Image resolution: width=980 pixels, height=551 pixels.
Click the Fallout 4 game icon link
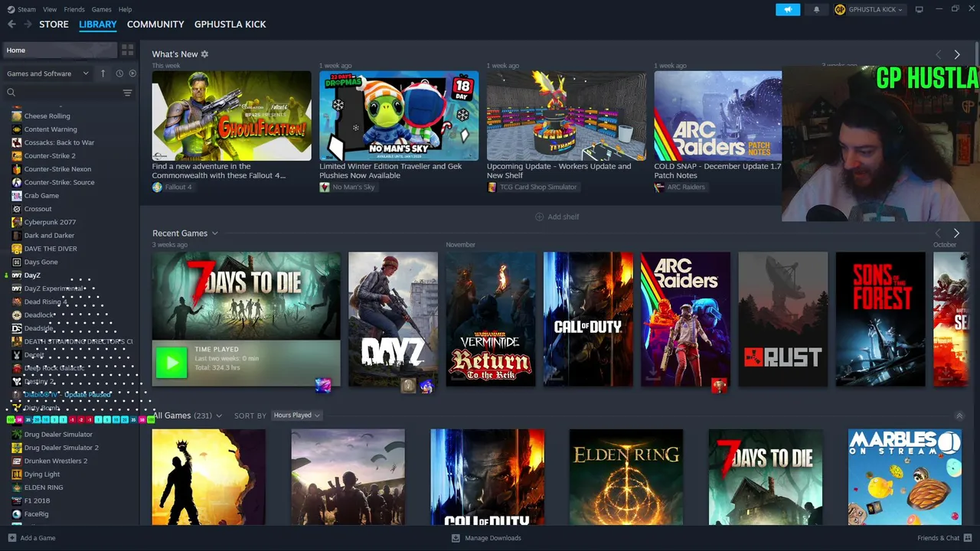157,187
